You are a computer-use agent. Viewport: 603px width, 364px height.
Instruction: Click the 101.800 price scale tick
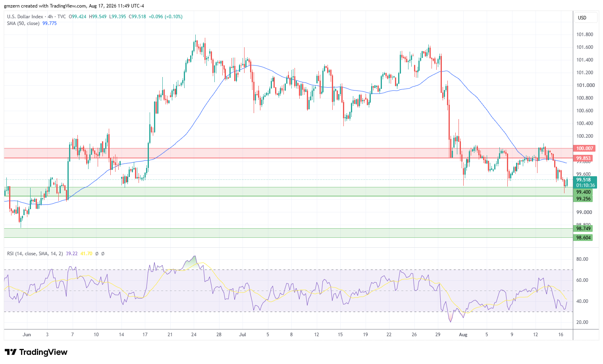pyautogui.click(x=585, y=35)
